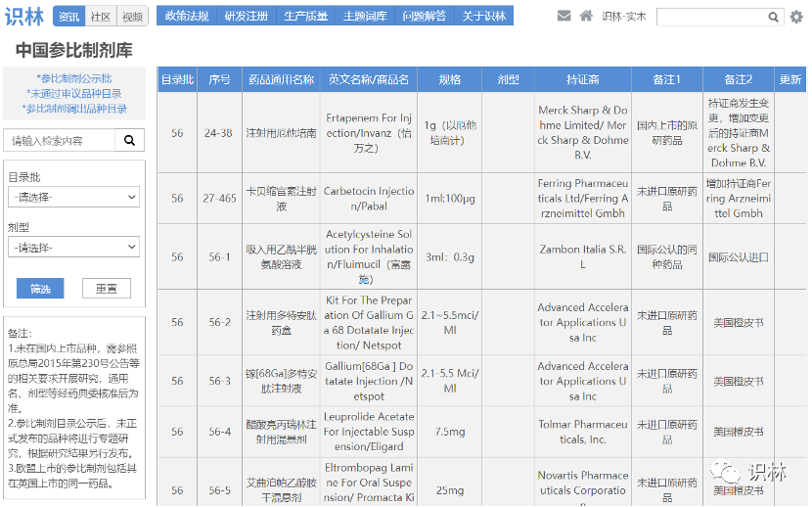Open the 主题词库 menu

tap(364, 17)
